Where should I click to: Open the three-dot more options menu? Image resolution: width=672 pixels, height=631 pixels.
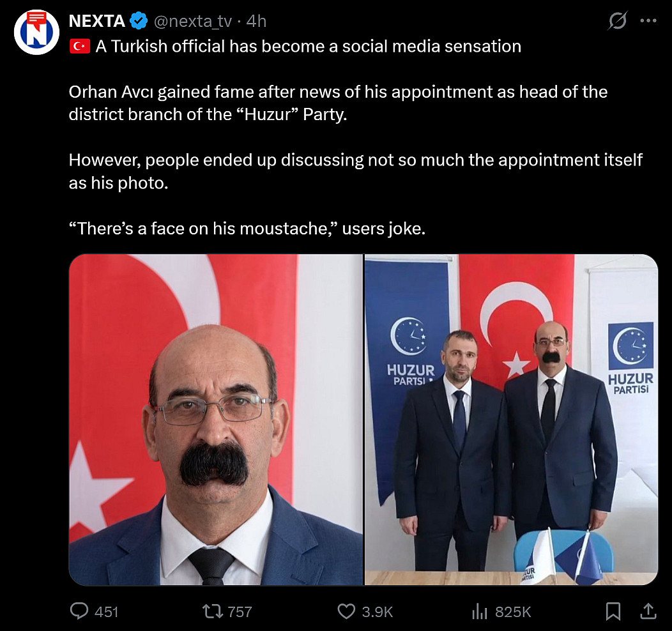pos(648,21)
